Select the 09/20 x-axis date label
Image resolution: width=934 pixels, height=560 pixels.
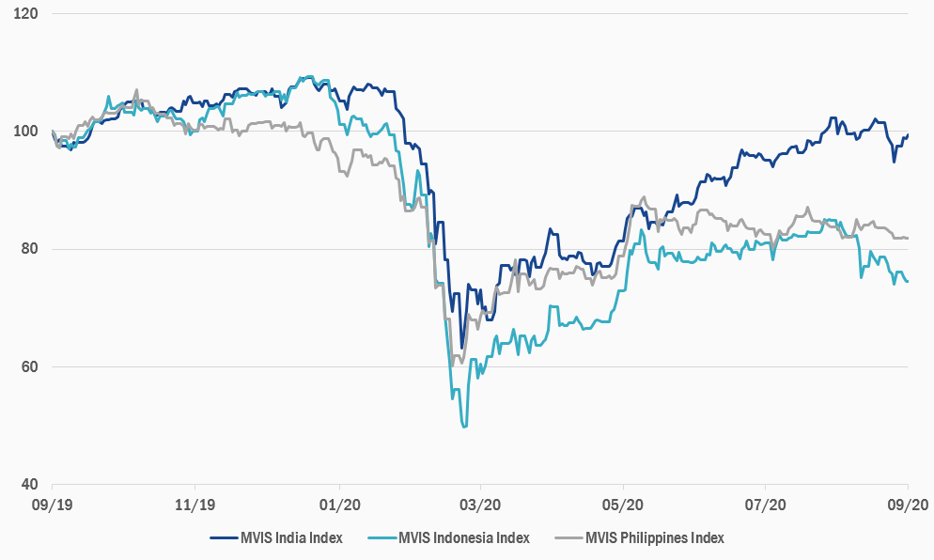pos(907,504)
